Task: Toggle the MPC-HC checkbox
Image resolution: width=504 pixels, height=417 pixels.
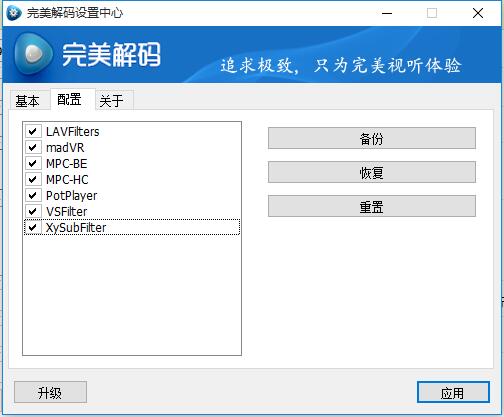Action: pyautogui.click(x=33, y=179)
